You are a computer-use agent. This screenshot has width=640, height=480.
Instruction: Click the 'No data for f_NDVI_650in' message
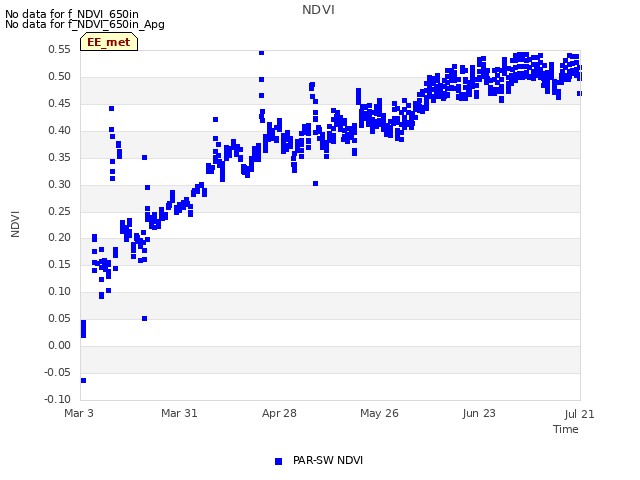pos(72,14)
